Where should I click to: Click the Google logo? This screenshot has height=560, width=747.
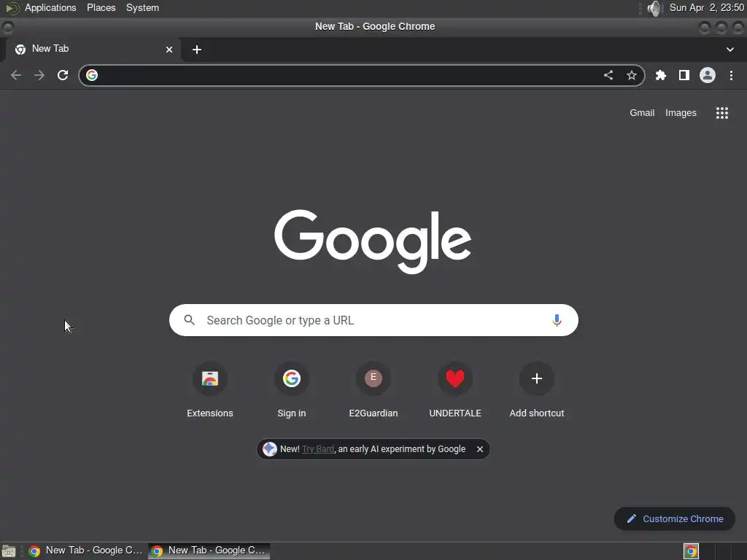(x=373, y=241)
